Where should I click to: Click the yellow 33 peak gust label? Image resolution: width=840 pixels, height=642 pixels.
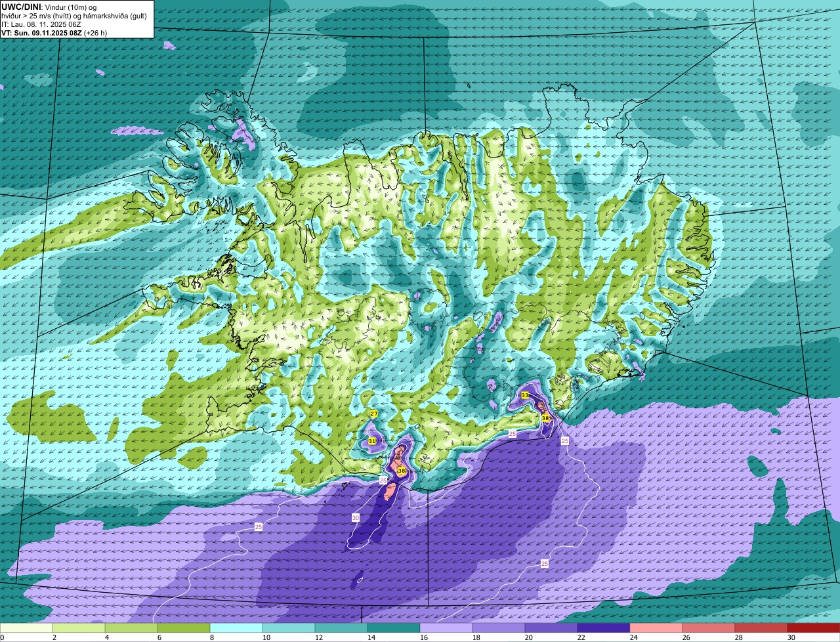(x=525, y=395)
